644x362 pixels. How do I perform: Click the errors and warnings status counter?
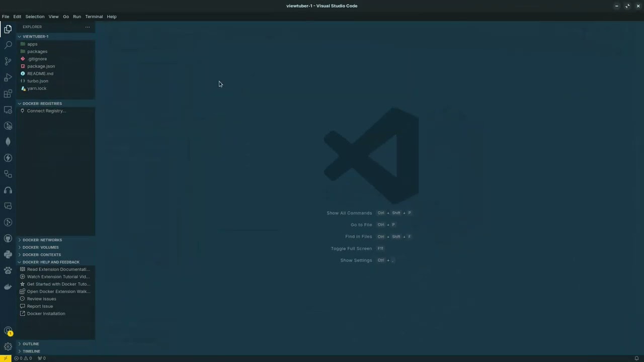[x=23, y=358]
